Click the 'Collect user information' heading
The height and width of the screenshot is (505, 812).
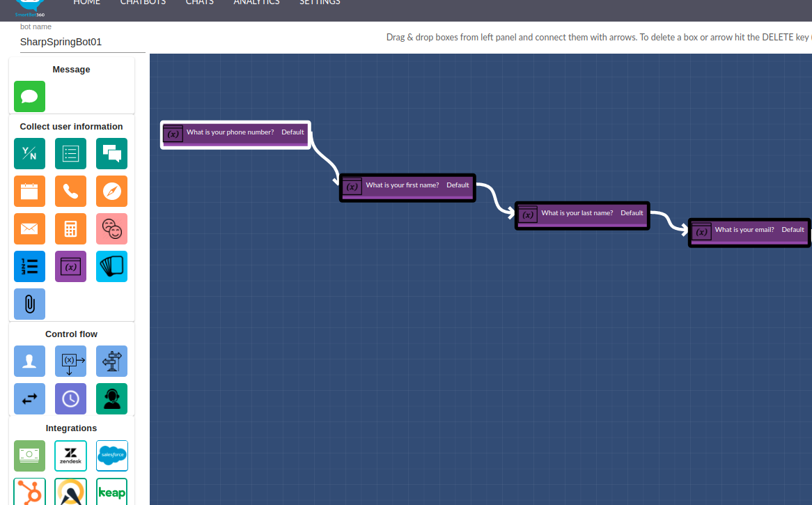(x=72, y=126)
